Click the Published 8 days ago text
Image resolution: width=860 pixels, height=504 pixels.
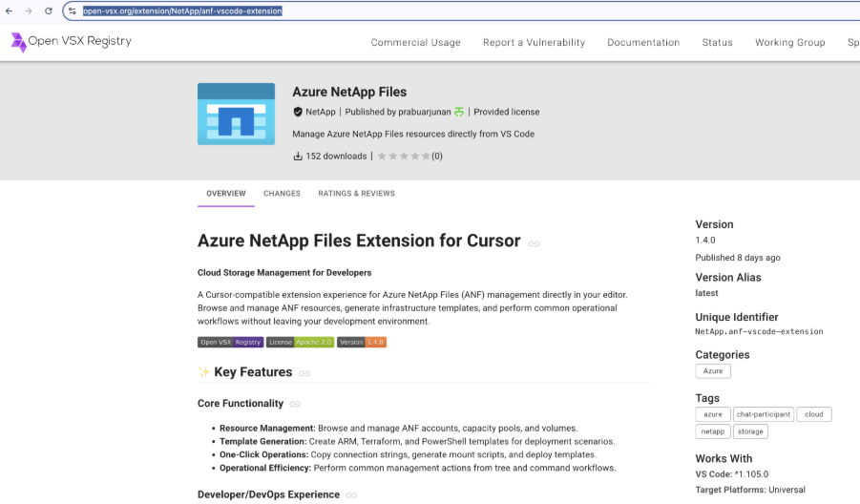[x=738, y=258]
